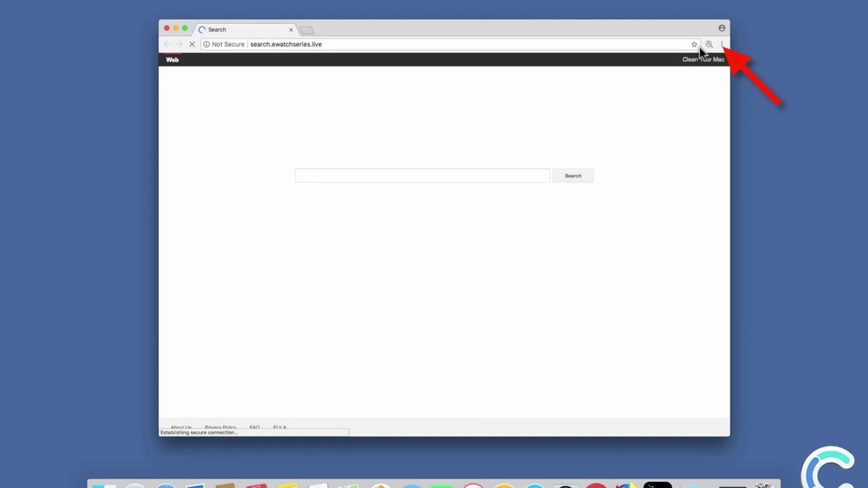Stop loading the page with X button
This screenshot has height=488, width=868.
click(192, 44)
